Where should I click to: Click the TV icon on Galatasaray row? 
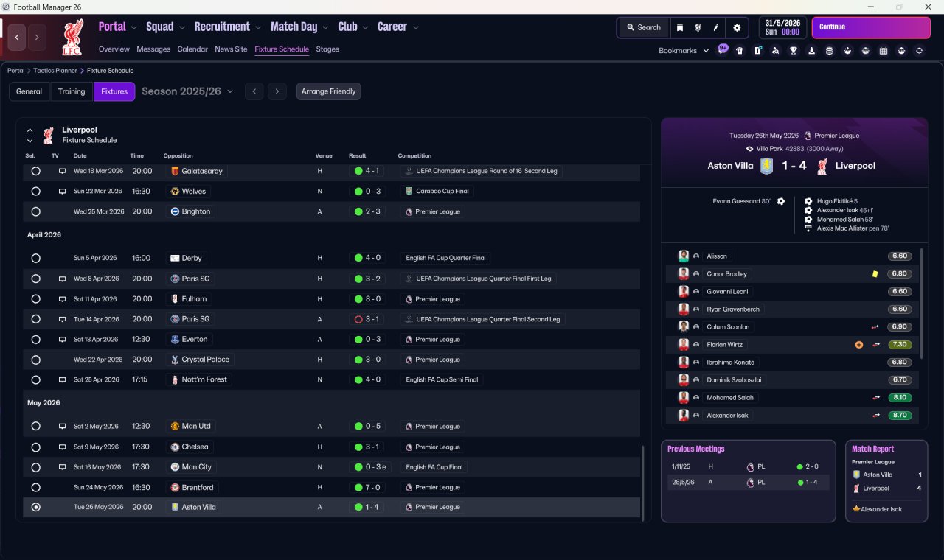[x=63, y=171]
